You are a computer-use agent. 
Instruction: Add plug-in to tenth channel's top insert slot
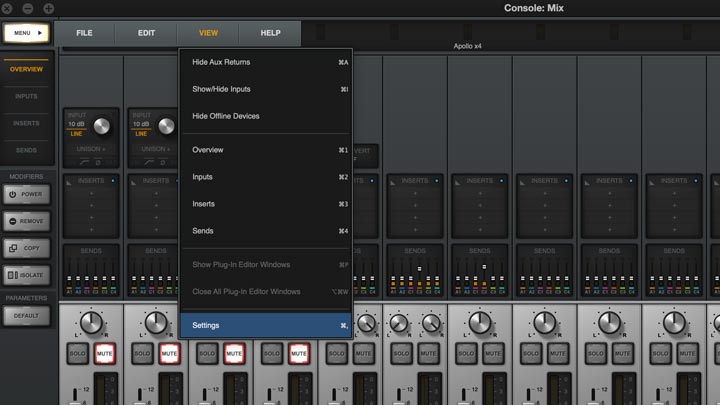pos(674,193)
